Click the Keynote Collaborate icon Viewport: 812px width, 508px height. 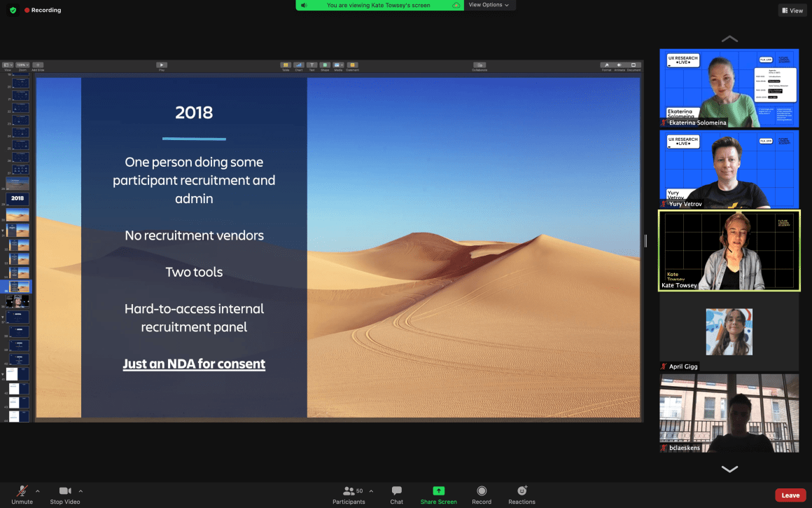[479, 66]
